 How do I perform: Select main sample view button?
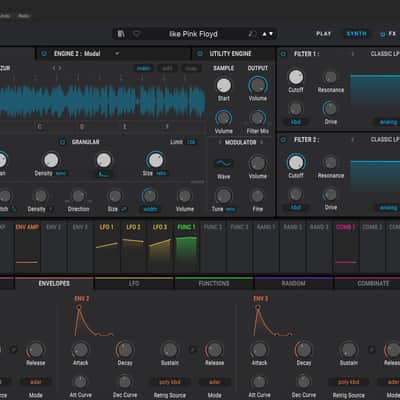point(144,68)
